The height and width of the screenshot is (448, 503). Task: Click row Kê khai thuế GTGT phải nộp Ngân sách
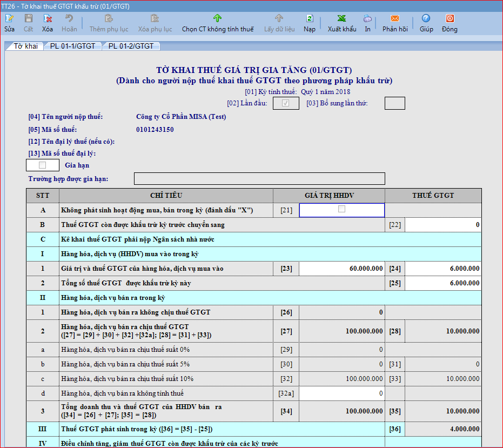(x=254, y=239)
